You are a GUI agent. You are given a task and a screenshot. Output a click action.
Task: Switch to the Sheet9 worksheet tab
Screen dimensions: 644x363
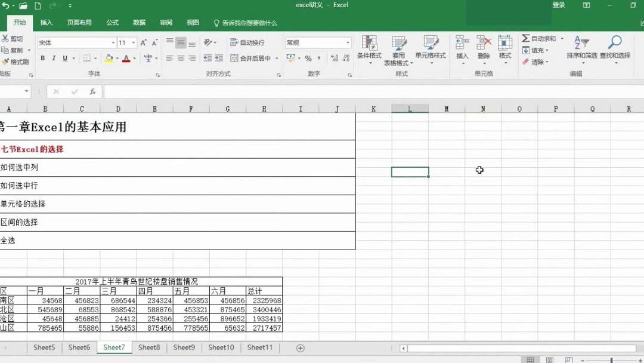tap(184, 347)
